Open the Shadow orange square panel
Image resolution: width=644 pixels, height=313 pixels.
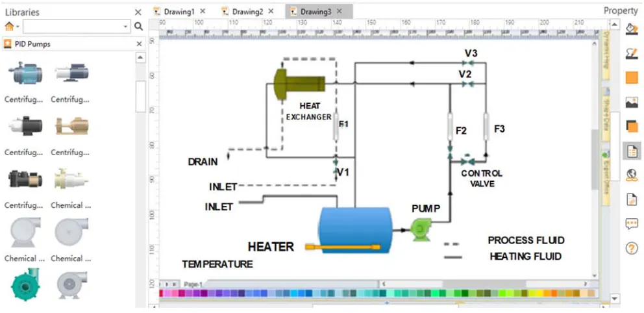[x=631, y=78]
